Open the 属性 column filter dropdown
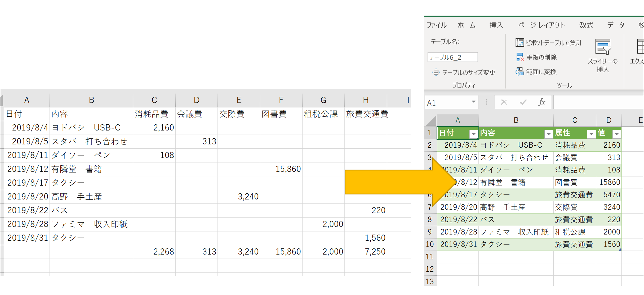The image size is (644, 295). 591,134
